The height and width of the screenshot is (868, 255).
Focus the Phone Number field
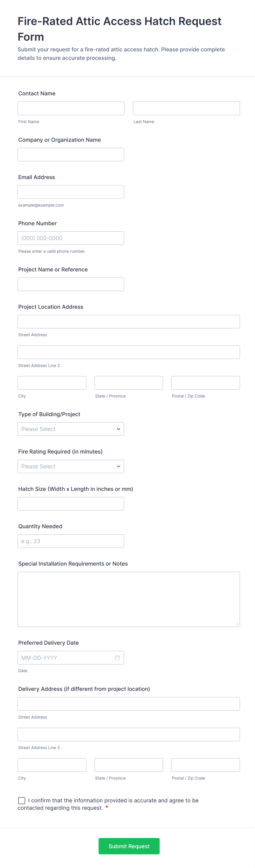click(71, 238)
